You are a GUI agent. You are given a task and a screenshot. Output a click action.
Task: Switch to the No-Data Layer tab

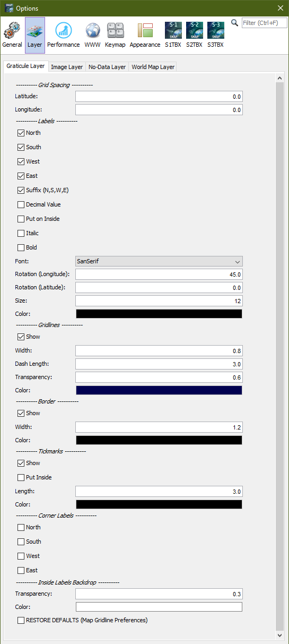click(107, 67)
